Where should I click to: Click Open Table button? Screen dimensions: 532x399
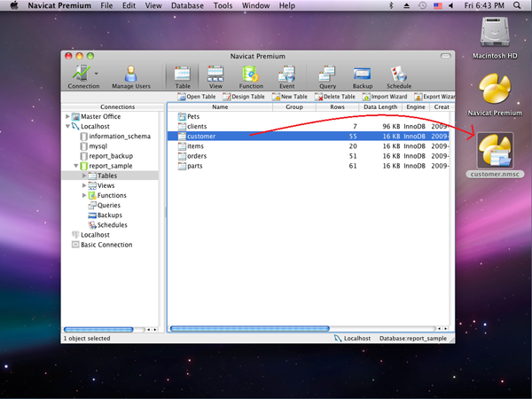[x=197, y=97]
